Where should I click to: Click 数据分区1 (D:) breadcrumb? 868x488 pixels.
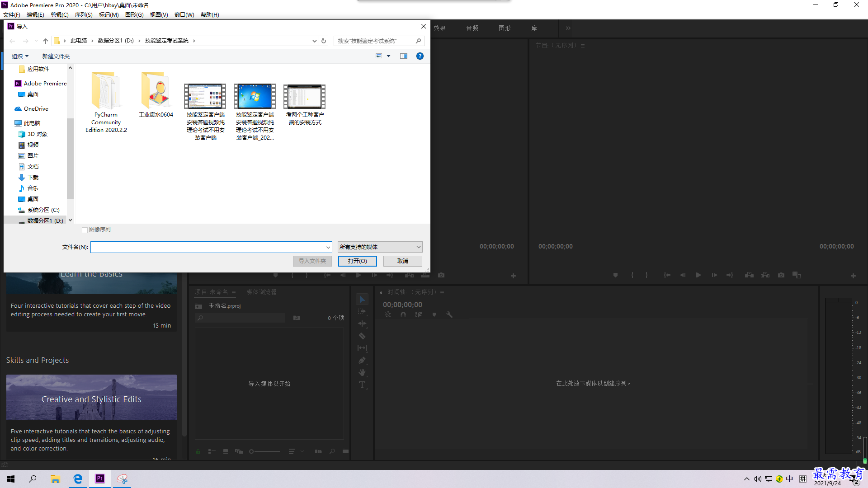(116, 41)
